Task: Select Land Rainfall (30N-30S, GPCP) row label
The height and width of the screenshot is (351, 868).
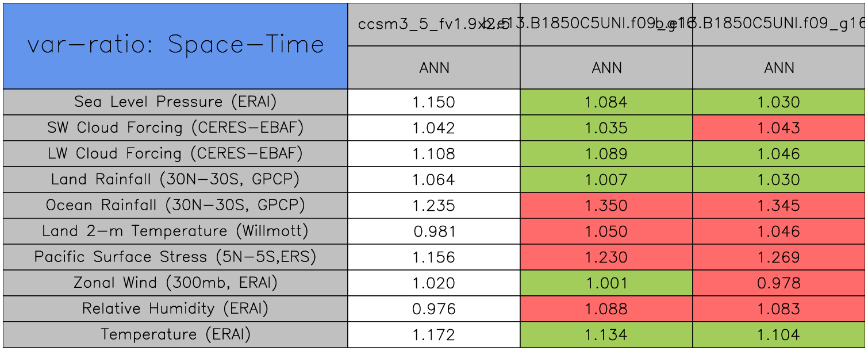Action: pyautogui.click(x=175, y=179)
